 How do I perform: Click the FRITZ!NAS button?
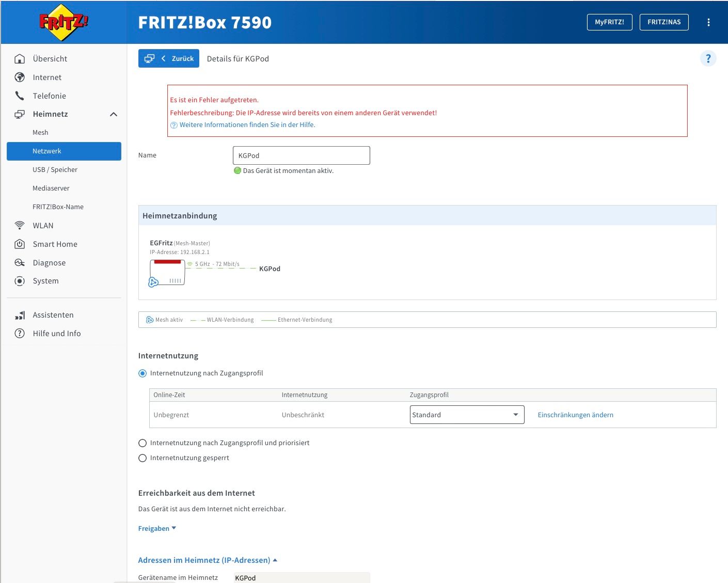(x=664, y=22)
